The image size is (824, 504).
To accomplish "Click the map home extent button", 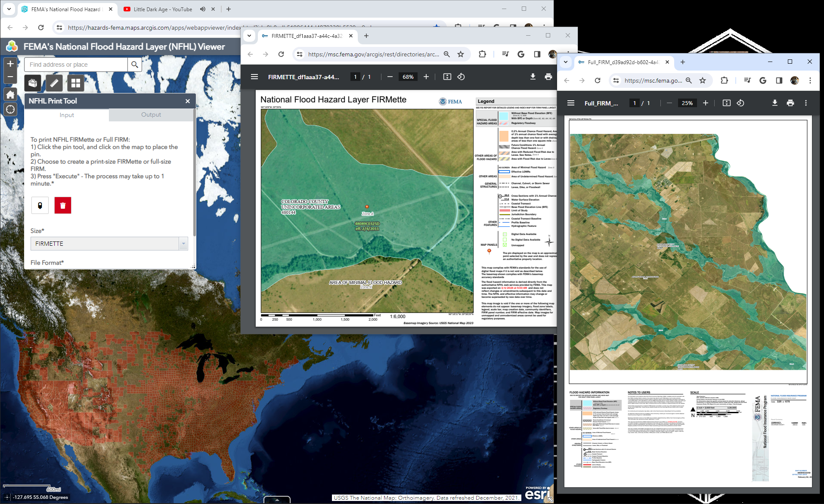I will click(10, 94).
